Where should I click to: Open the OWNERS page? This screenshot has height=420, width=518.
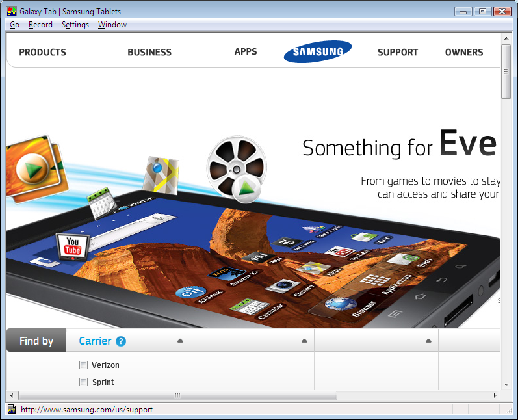click(x=464, y=52)
